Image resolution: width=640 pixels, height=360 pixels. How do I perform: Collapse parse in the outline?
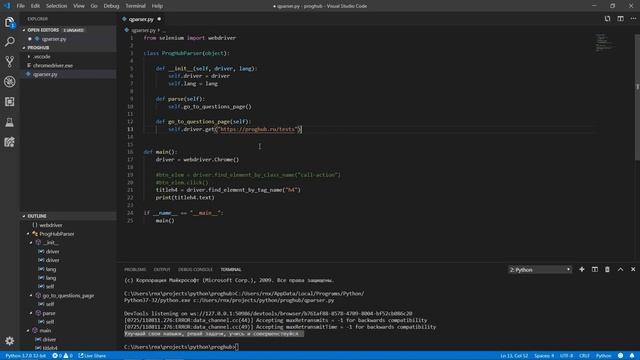point(31,313)
